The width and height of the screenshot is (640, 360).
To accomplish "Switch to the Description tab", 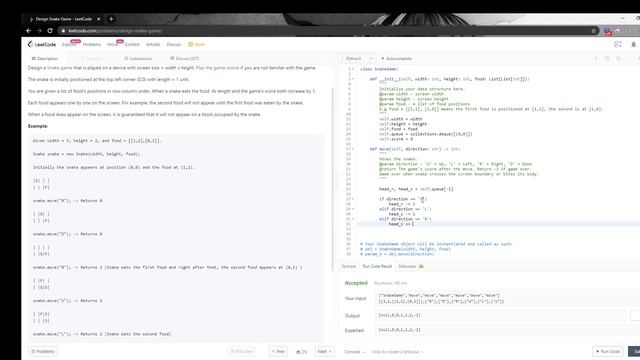I will tap(45, 59).
